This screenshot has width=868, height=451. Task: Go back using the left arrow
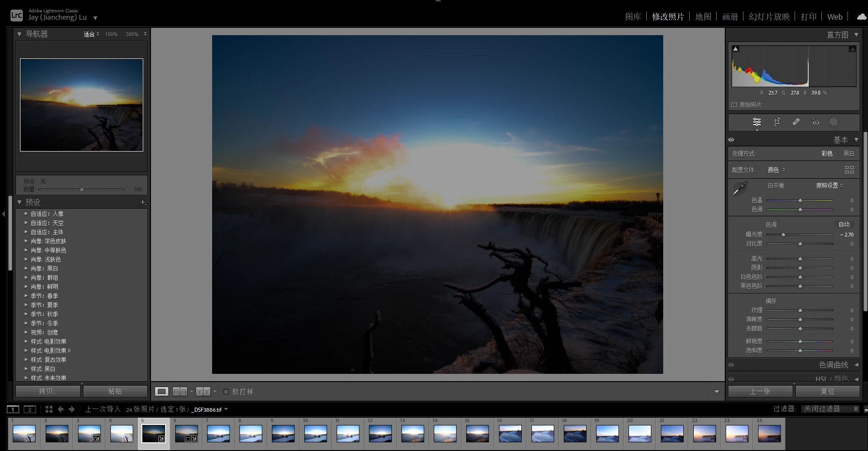(x=61, y=409)
